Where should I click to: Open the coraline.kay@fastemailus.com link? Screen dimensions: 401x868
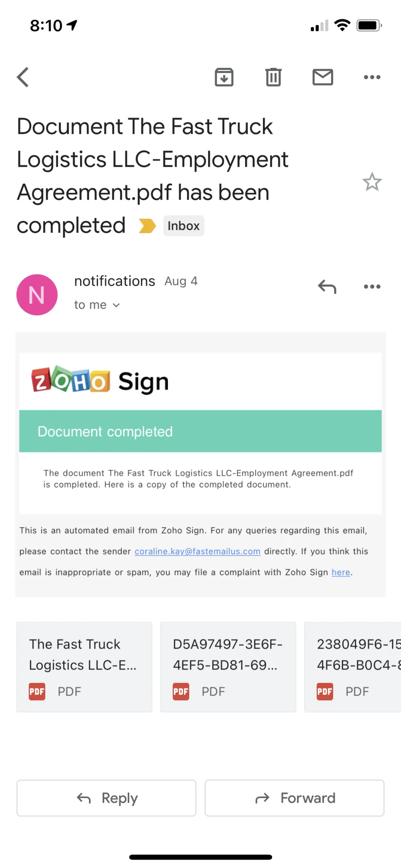tap(197, 551)
